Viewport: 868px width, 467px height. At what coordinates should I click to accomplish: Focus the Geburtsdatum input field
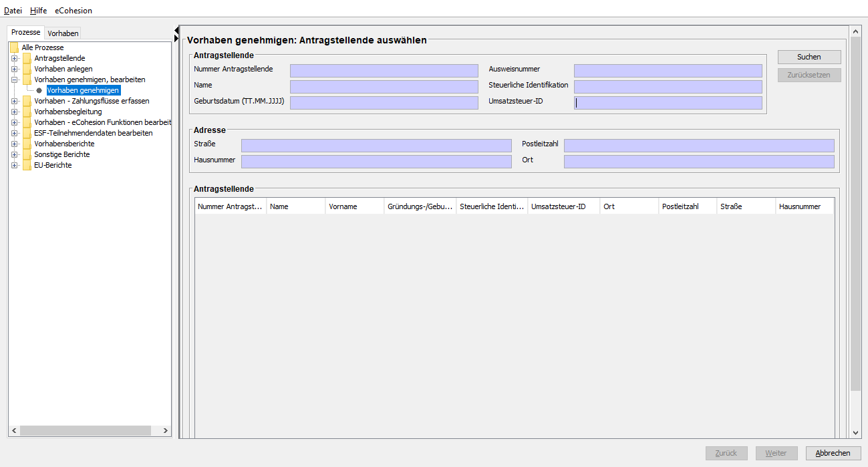pyautogui.click(x=384, y=103)
